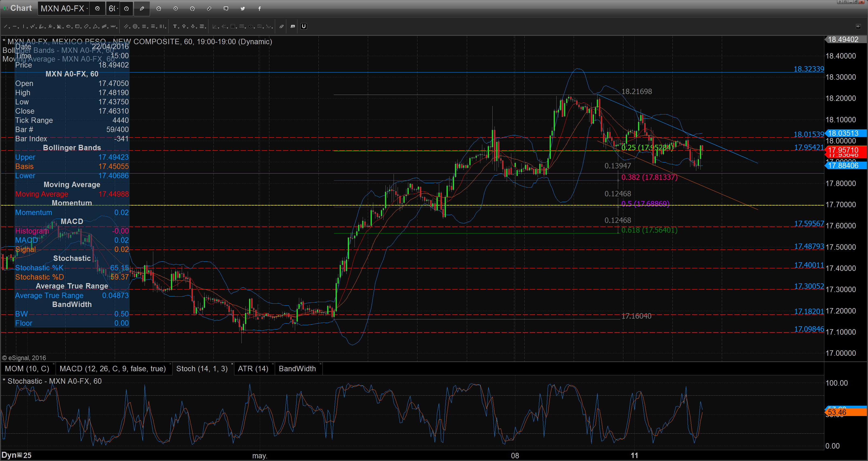Select the 0.5 (17.68869) Fibonacci label
868x461 pixels.
645,204
